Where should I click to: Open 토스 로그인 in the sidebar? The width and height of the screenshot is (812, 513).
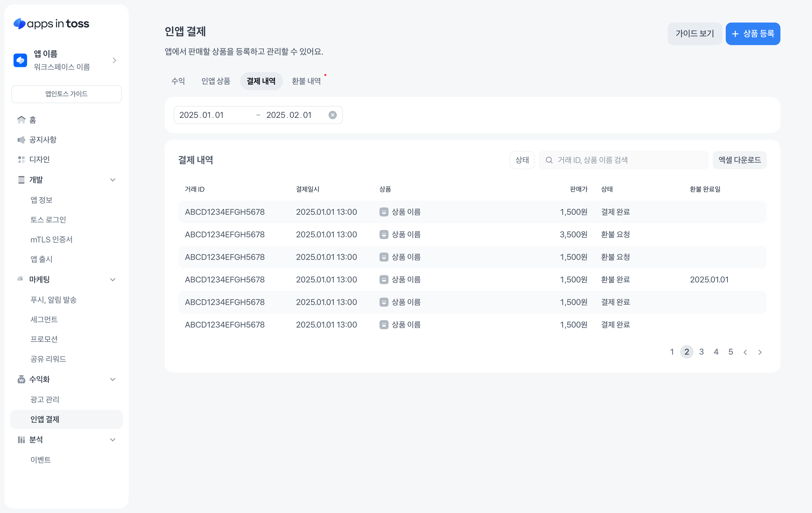[x=48, y=219]
